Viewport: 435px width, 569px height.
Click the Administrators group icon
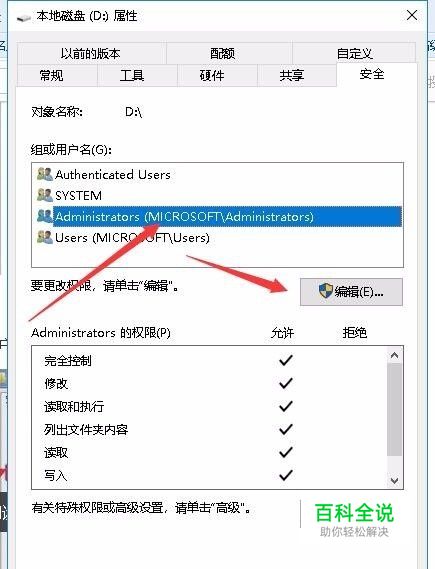[45, 216]
